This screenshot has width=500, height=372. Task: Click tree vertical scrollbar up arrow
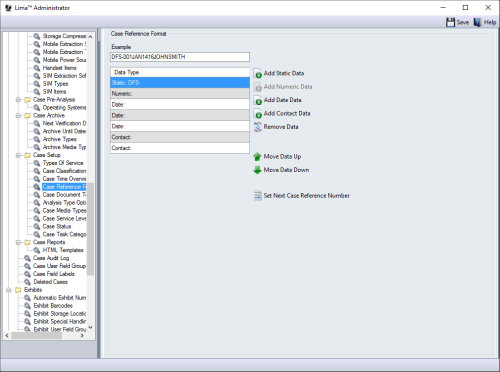[90, 36]
